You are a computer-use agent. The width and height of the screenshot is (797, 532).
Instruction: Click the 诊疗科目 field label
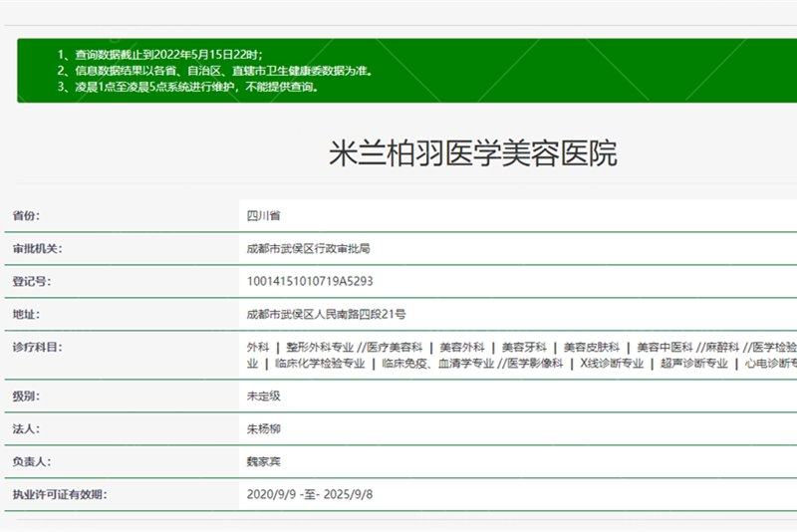point(37,347)
